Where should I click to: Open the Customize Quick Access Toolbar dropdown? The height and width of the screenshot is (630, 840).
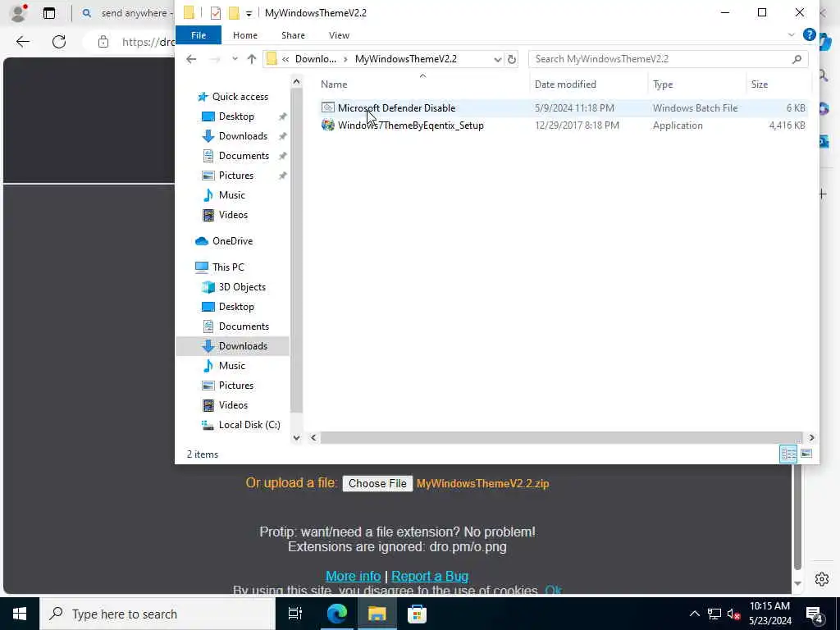[249, 13]
